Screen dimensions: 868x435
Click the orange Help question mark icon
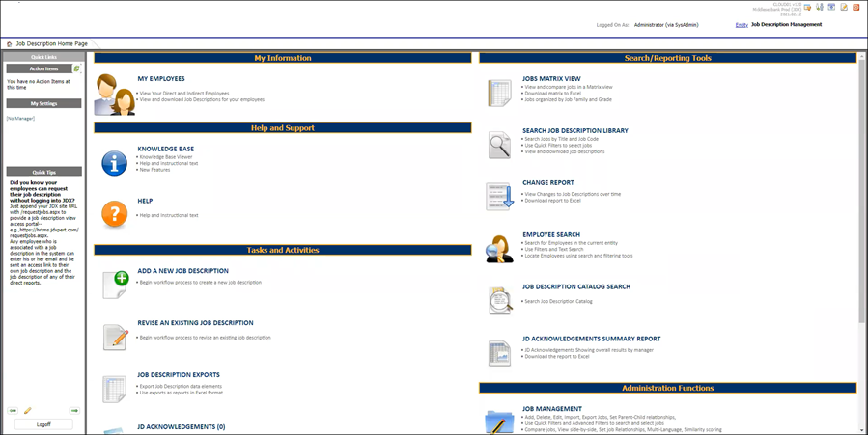[x=114, y=214]
